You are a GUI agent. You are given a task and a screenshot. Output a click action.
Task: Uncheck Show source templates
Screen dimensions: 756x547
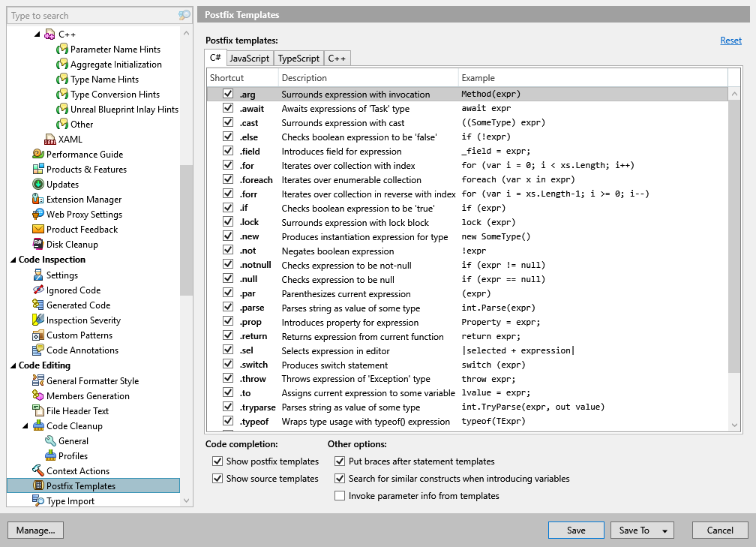(217, 478)
